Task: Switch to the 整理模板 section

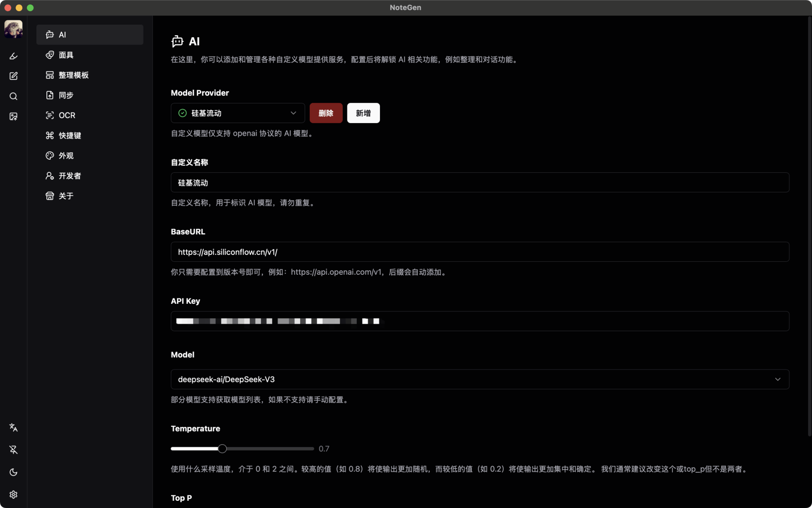Action: pos(72,75)
